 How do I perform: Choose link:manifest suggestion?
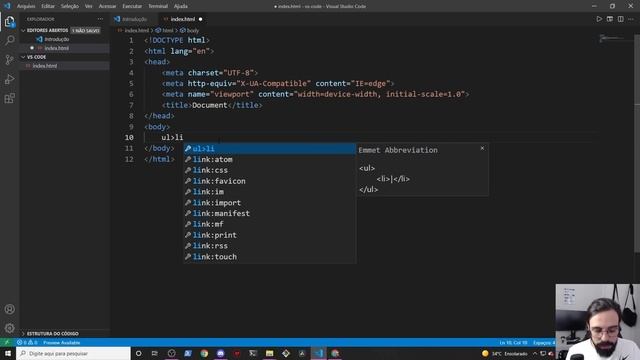[x=269, y=213]
